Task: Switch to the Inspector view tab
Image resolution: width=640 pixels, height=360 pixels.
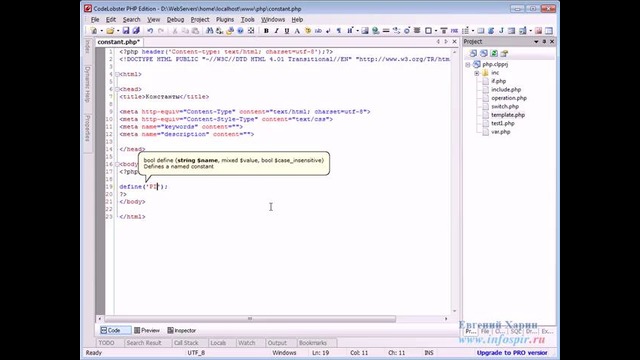Action: point(182,330)
